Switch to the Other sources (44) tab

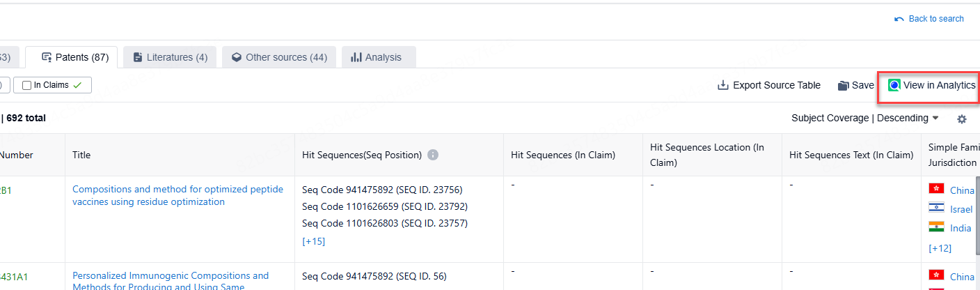click(x=279, y=57)
